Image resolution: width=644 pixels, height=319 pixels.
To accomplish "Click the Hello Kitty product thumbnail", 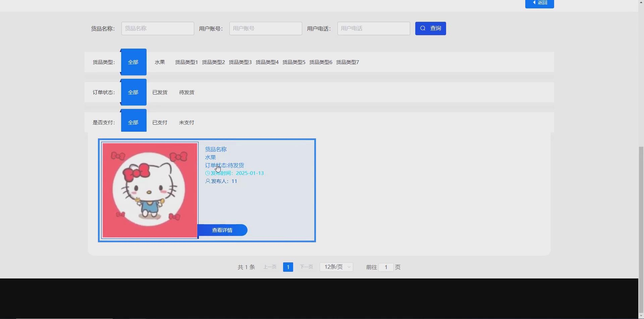I will 150,190.
